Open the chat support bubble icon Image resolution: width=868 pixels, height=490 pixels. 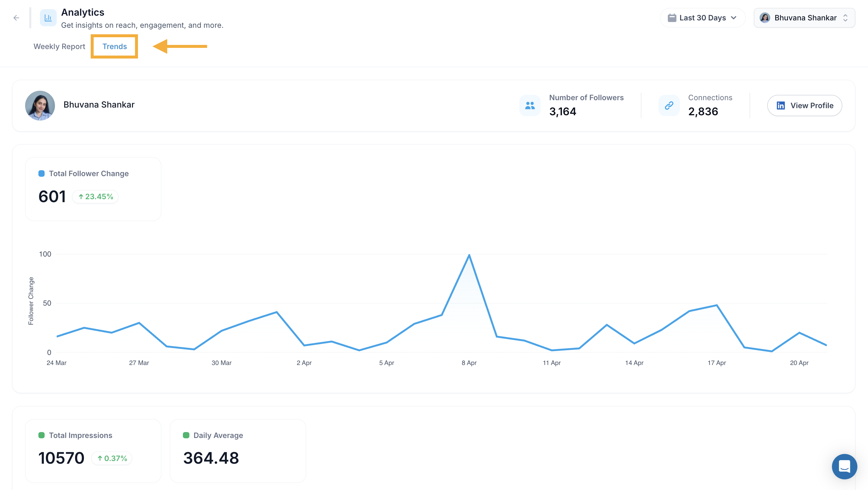[x=844, y=467]
